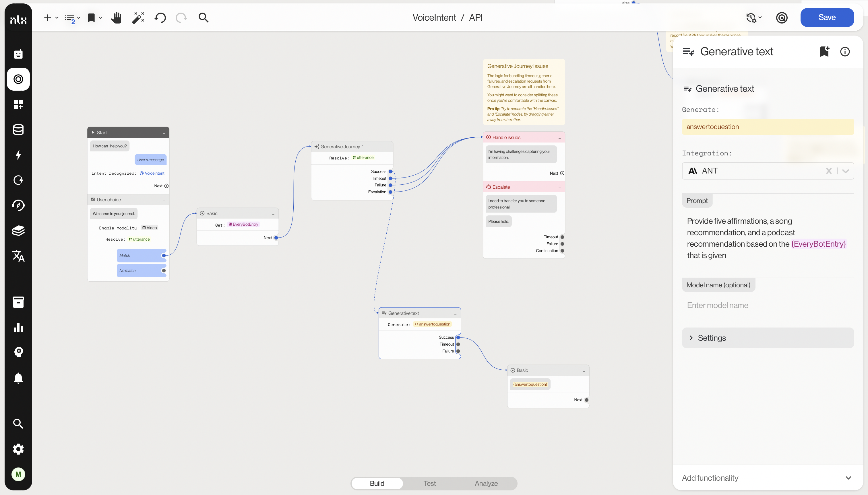This screenshot has width=868, height=495.
Task: Open the ANT integration dropdown
Action: pos(846,171)
